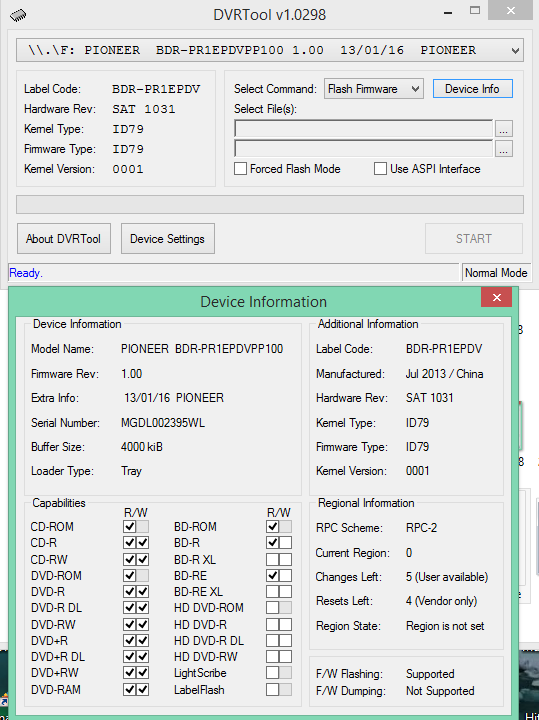Click Label Code BDR-PR1EPDV in main window

[156, 89]
